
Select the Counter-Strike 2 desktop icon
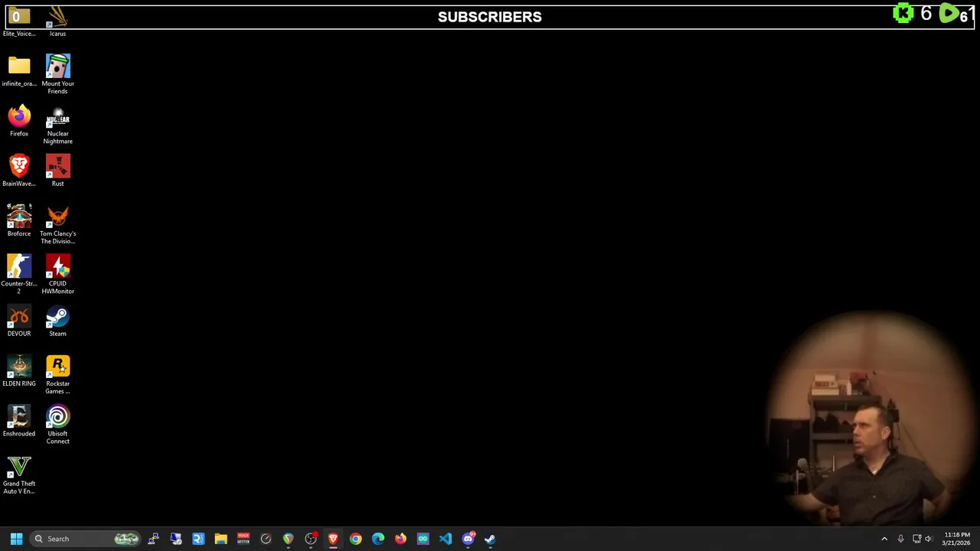[19, 274]
